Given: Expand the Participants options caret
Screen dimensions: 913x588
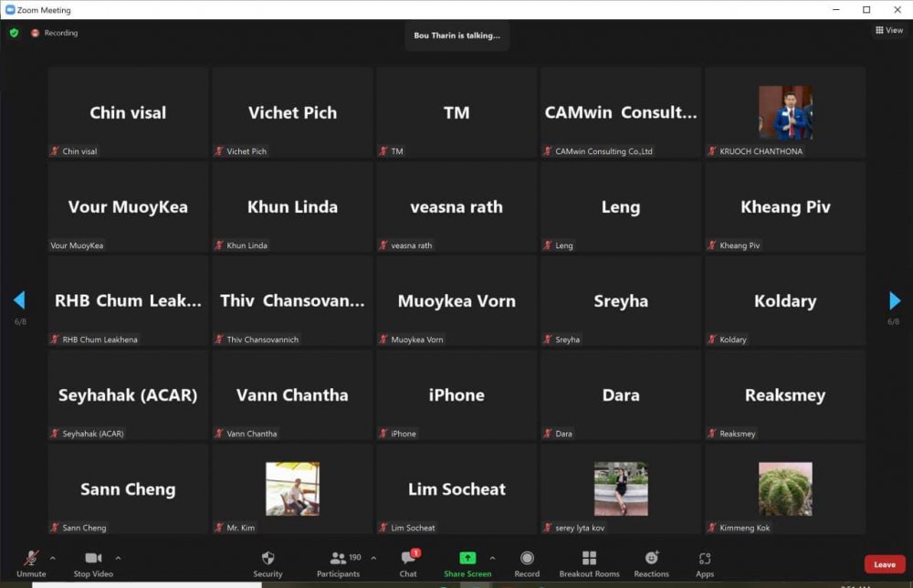Looking at the screenshot, I should 373,558.
